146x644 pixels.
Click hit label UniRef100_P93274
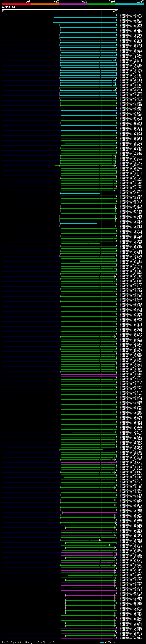(x=131, y=60)
